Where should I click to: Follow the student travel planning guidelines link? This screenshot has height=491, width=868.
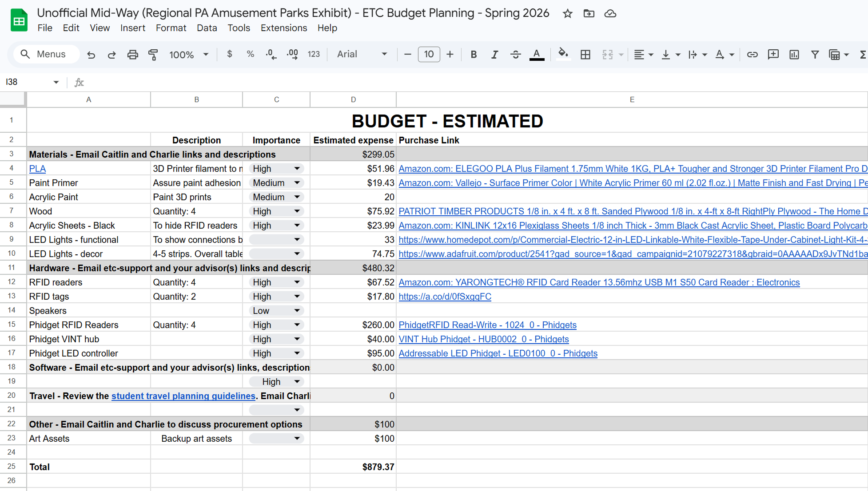point(183,396)
